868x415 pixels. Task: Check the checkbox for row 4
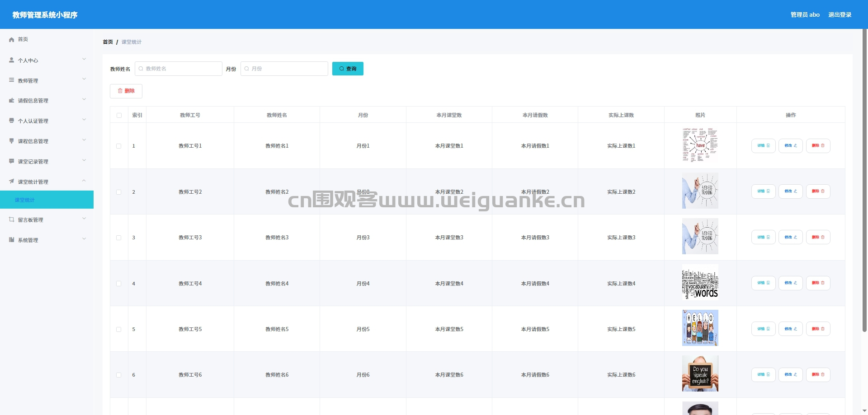[x=119, y=284]
